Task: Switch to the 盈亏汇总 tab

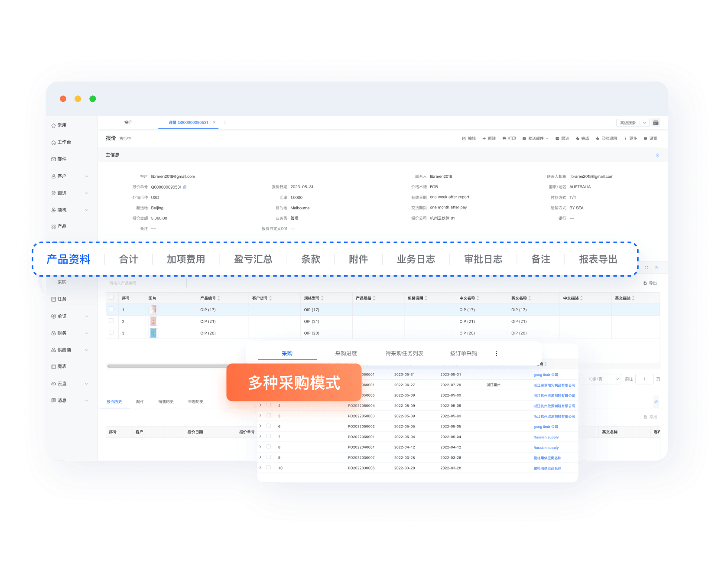Action: [253, 259]
